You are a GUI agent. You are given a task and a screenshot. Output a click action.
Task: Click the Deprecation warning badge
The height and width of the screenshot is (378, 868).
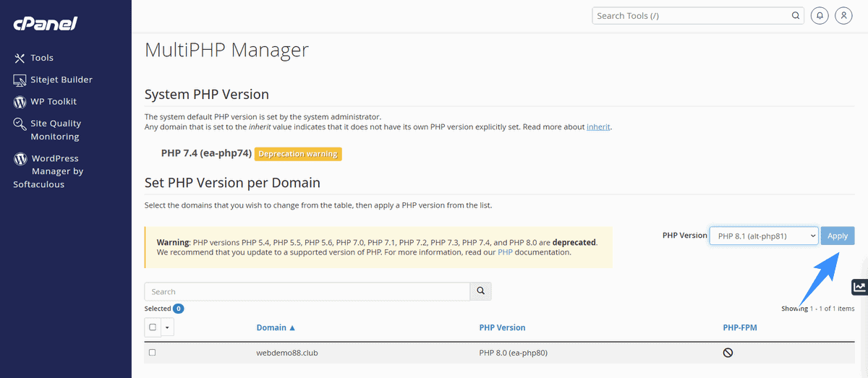pyautogui.click(x=298, y=154)
